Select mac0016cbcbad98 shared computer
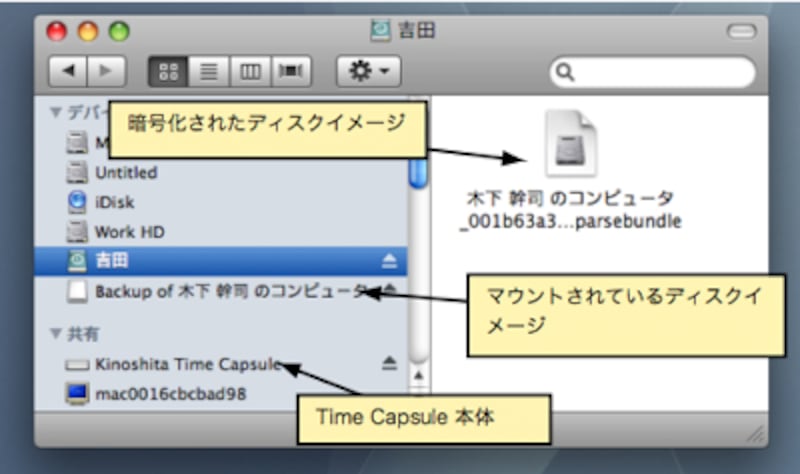This screenshot has height=474, width=800. coord(223,394)
